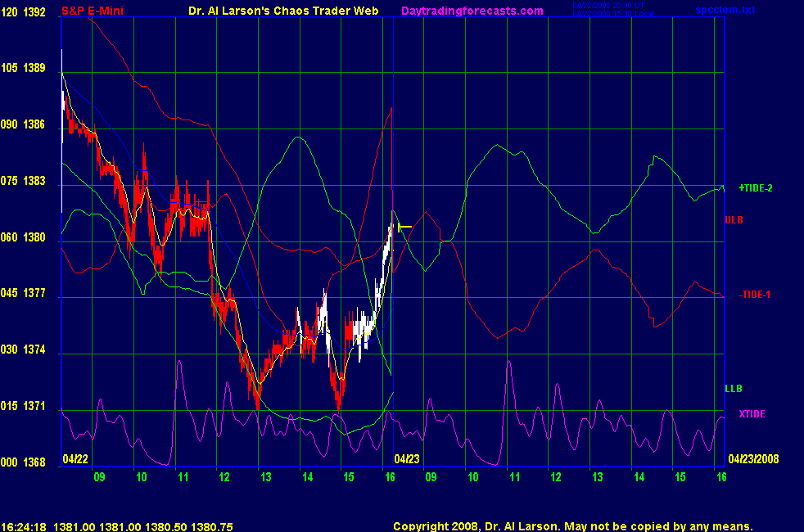Screen dimensions: 804x532
Task: Click the spcctom.txt file label
Action: point(724,10)
